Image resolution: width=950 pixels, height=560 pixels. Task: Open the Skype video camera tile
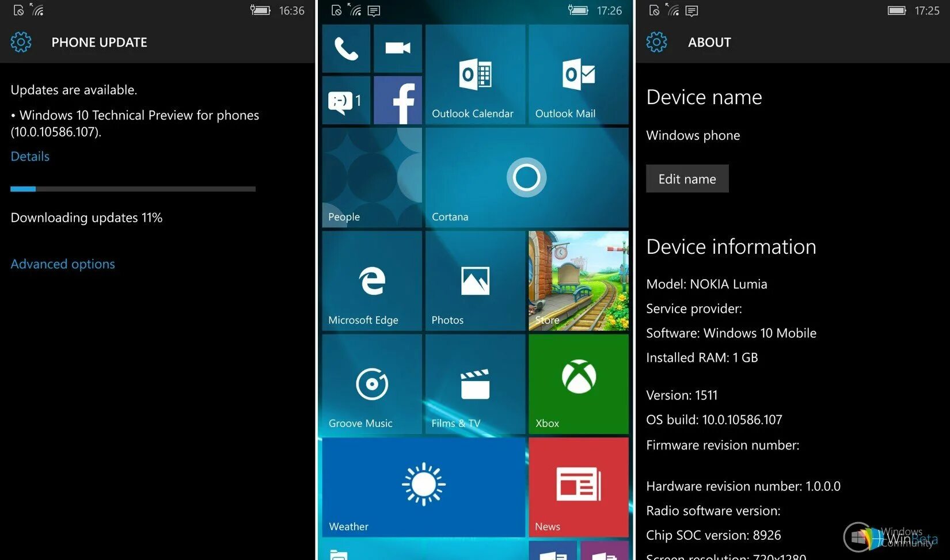398,48
